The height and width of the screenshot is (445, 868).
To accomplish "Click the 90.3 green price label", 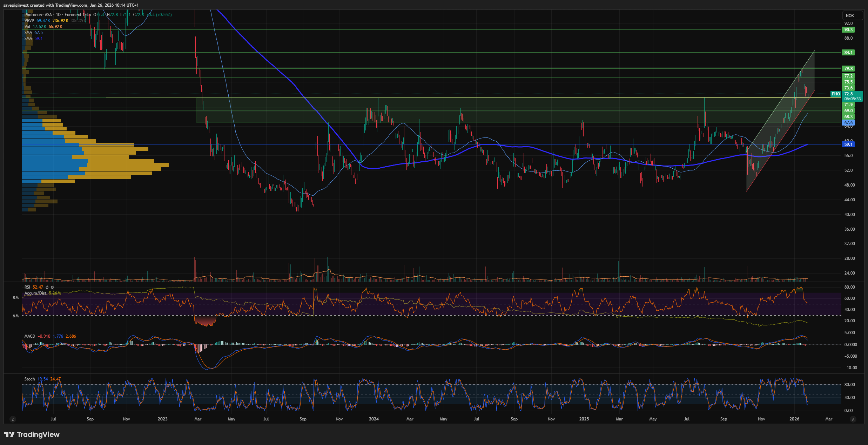I will [x=848, y=30].
